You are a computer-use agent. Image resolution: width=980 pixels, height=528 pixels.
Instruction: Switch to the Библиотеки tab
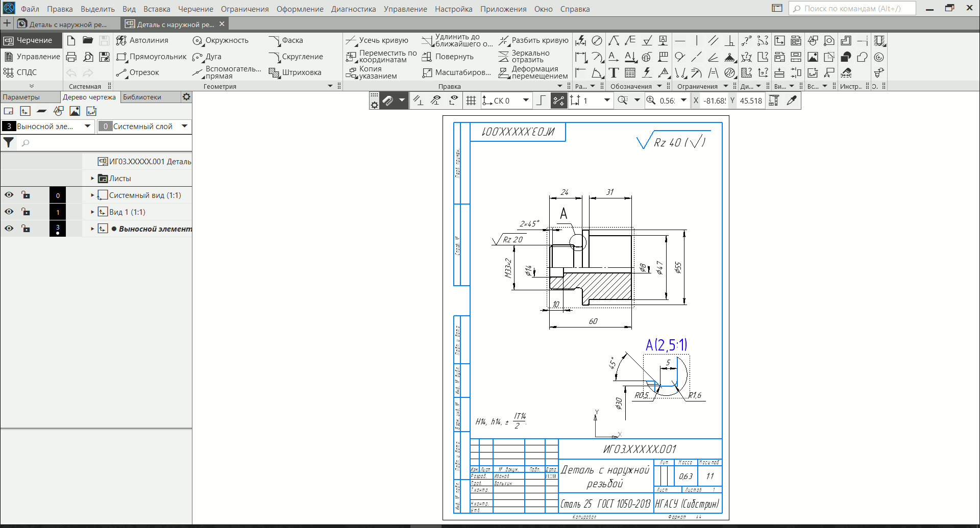click(142, 97)
